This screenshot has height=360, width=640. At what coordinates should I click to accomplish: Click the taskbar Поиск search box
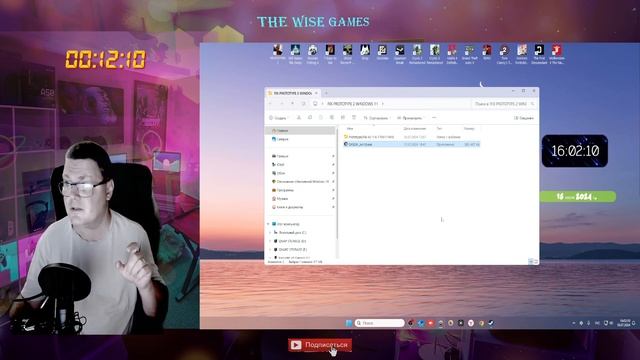coord(380,323)
